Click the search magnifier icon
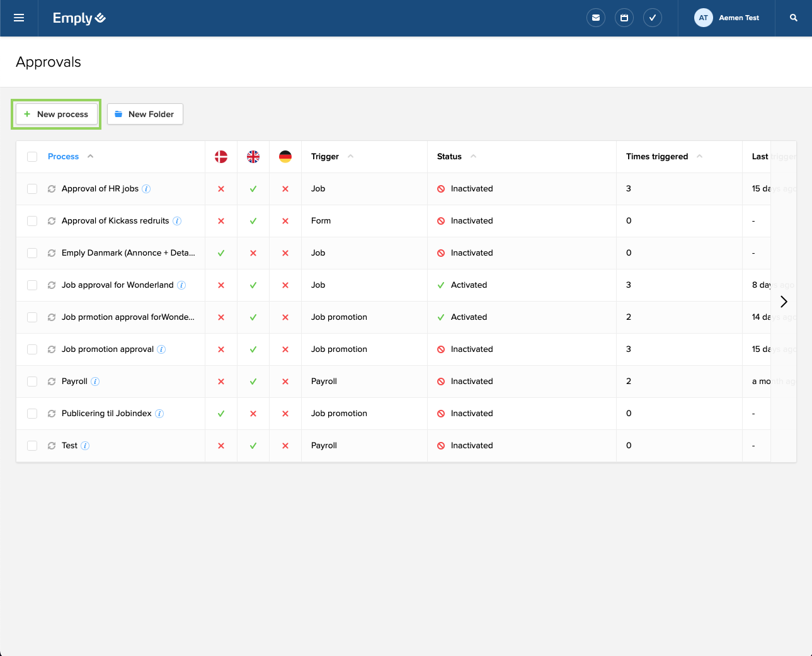 [793, 18]
